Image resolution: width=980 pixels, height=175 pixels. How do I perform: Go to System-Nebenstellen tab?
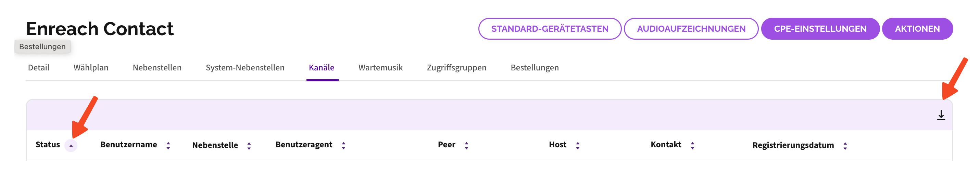point(245,68)
